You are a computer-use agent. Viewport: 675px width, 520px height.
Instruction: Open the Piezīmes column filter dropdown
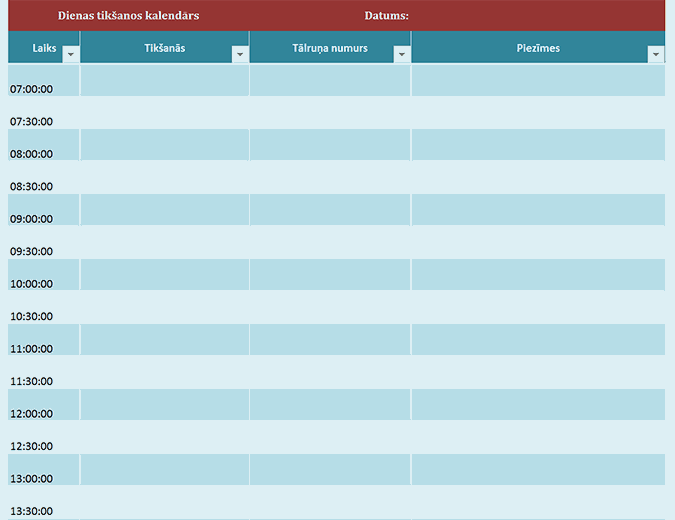[x=656, y=55]
